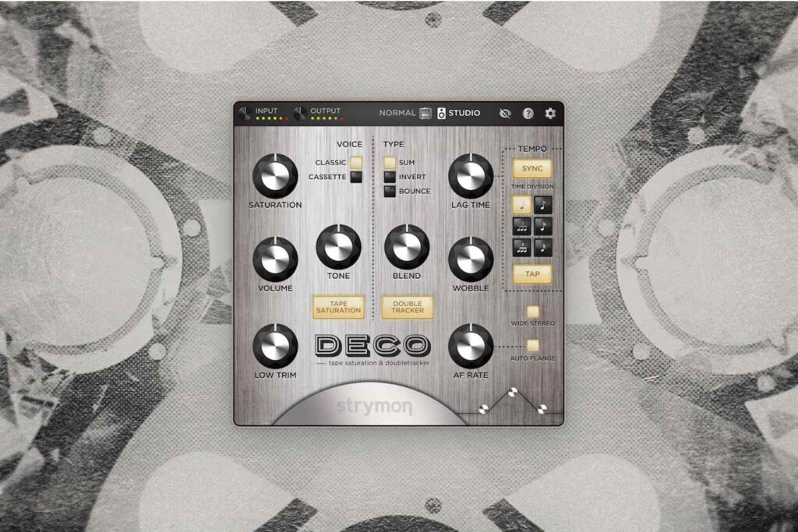Click the BLEND knob
Screen dimensions: 798x532
coord(407,247)
